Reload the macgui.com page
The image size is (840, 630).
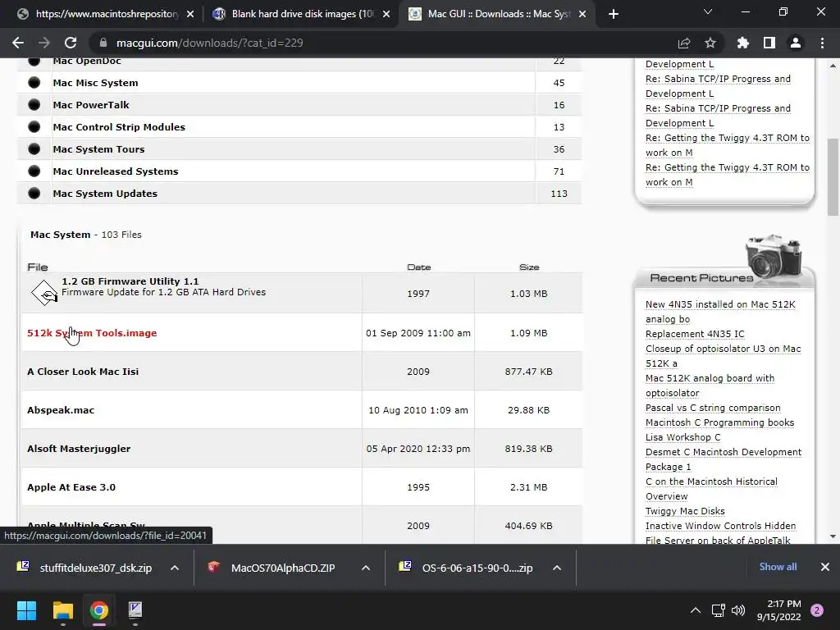coord(71,43)
